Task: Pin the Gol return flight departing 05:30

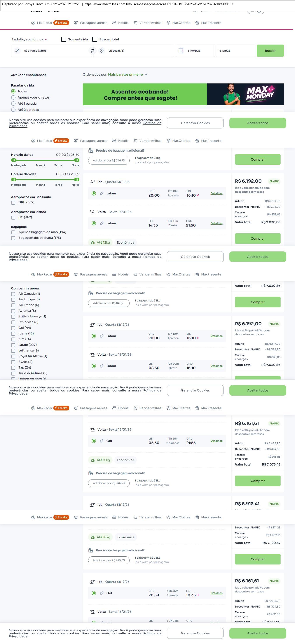Action: tap(102, 441)
